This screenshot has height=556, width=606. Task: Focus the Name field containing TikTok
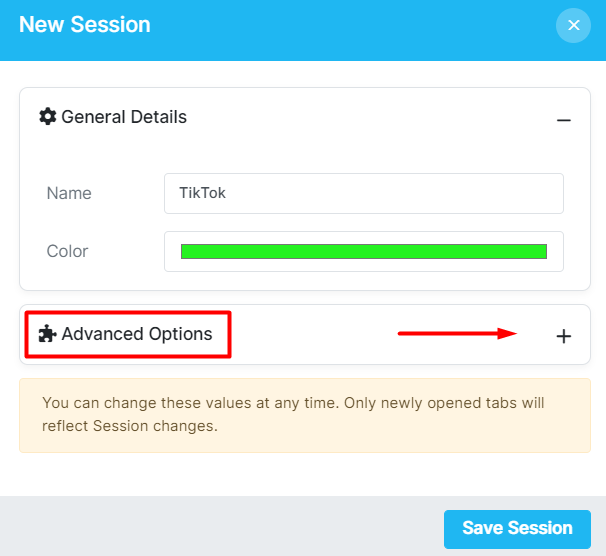pos(364,193)
